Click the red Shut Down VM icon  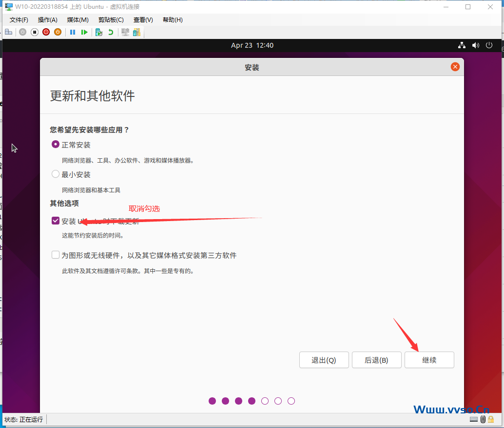[x=46, y=32]
